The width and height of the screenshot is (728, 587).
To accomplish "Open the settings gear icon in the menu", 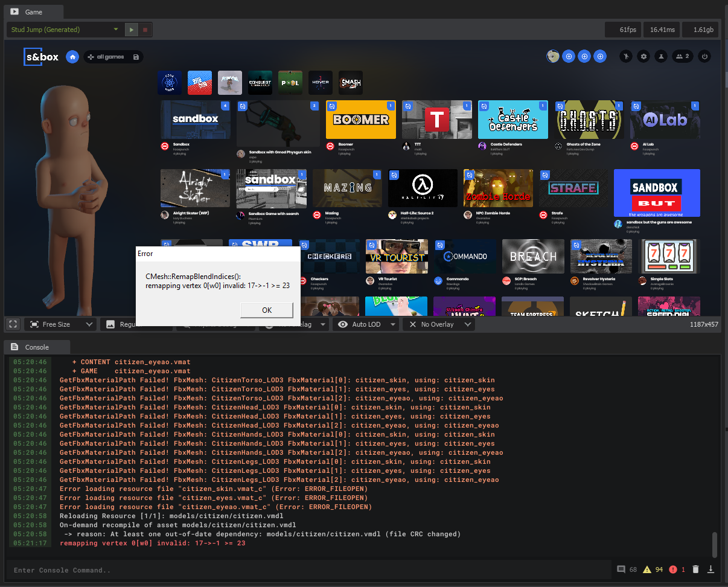I will click(x=643, y=56).
